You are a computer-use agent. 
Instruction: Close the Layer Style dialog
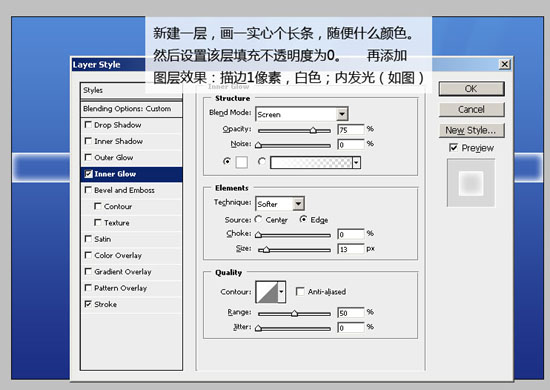click(504, 64)
